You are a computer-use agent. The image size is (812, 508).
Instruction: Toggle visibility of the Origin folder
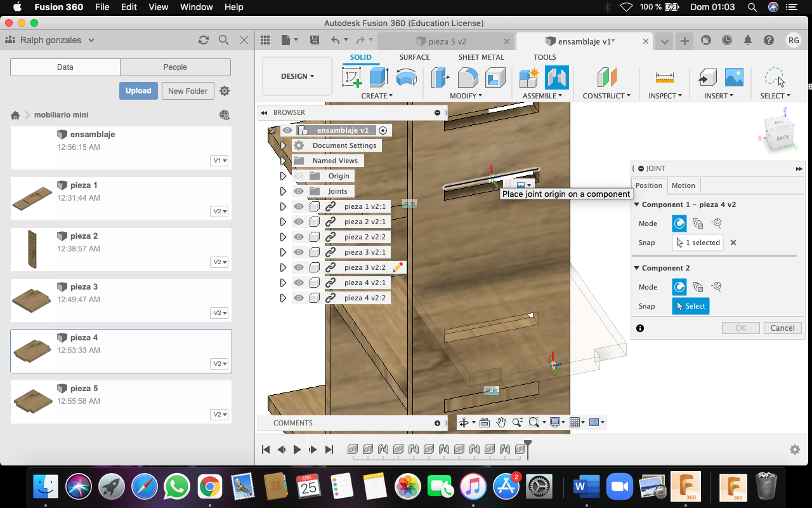(299, 176)
